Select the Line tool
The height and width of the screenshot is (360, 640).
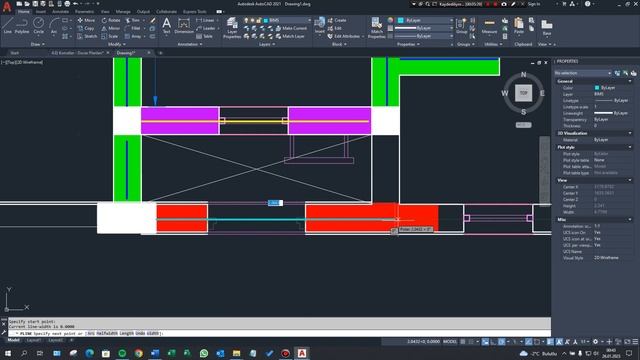[8, 25]
